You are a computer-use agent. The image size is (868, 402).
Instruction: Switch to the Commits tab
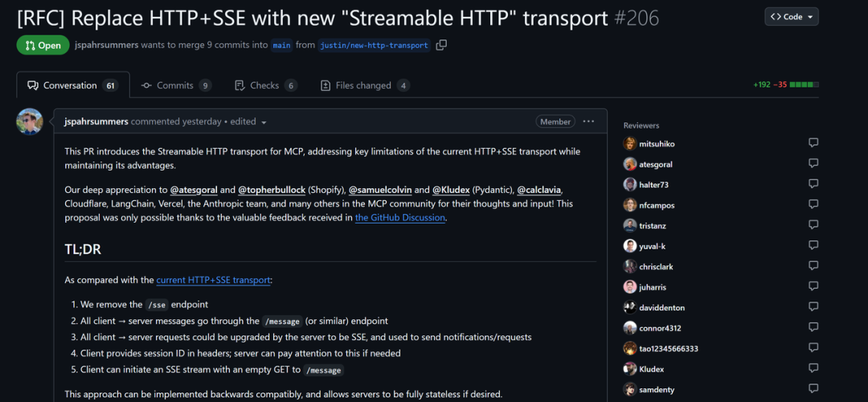point(176,85)
